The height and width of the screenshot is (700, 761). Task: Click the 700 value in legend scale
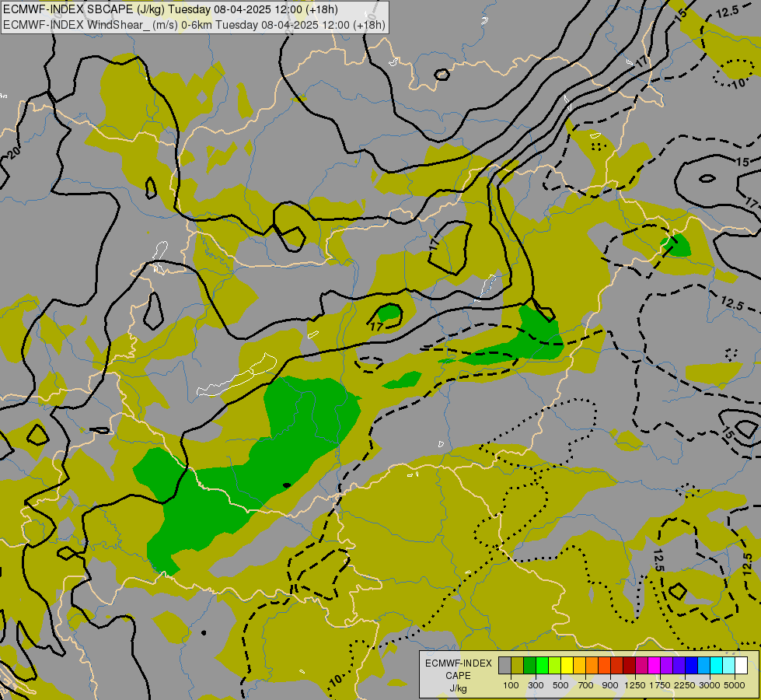point(586,685)
